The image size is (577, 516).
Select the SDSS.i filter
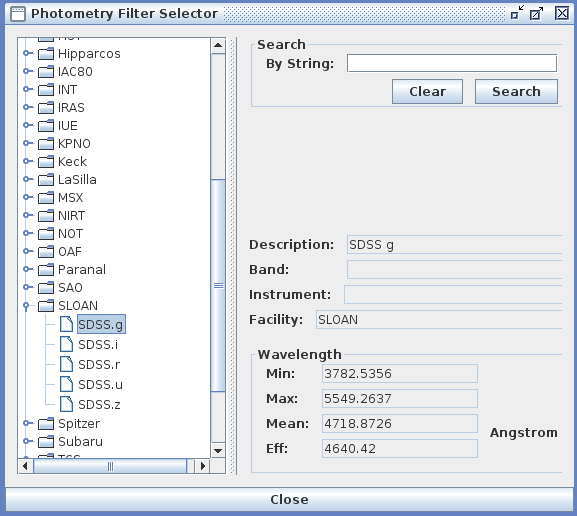click(x=98, y=345)
